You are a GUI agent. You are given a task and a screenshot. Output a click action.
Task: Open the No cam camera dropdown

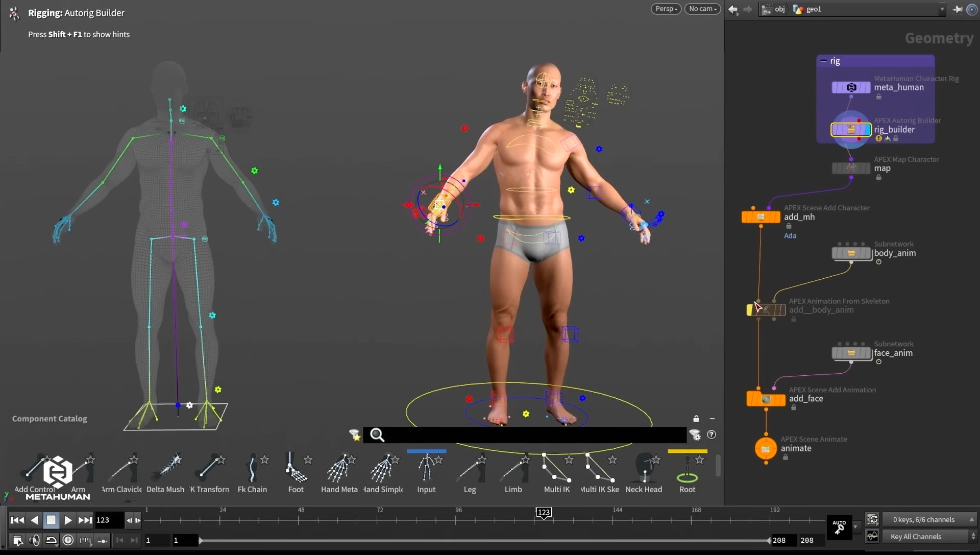point(702,9)
